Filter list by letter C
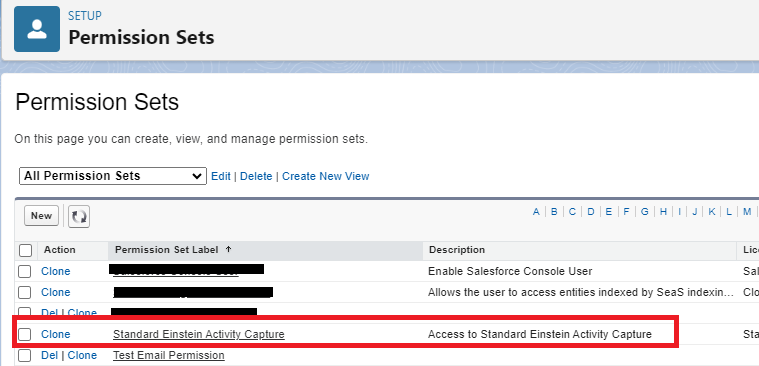 pos(572,212)
